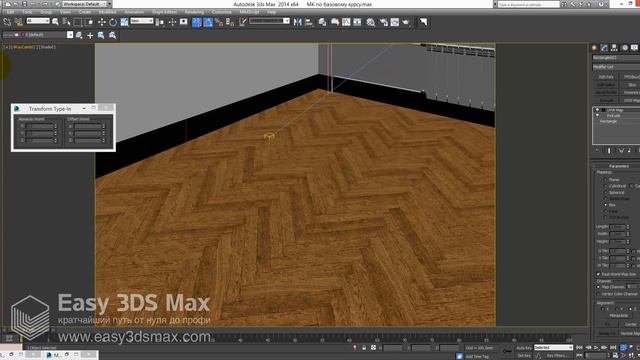Open the Rendering menu
Screen dimensions: 640x360
click(194, 12)
